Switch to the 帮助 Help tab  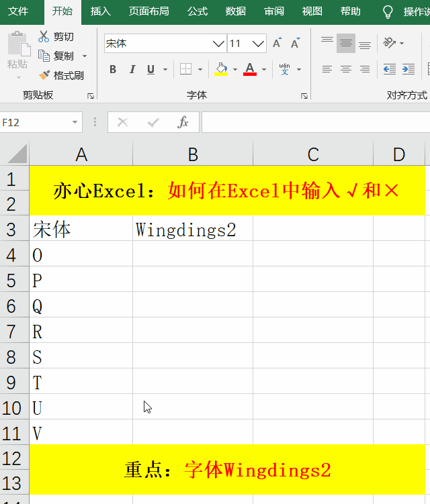pyautogui.click(x=351, y=11)
